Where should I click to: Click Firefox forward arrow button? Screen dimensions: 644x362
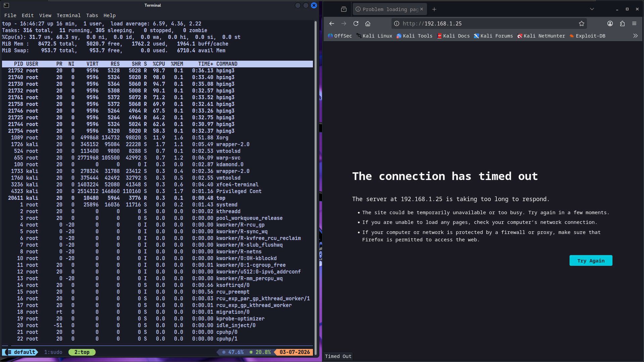click(343, 23)
